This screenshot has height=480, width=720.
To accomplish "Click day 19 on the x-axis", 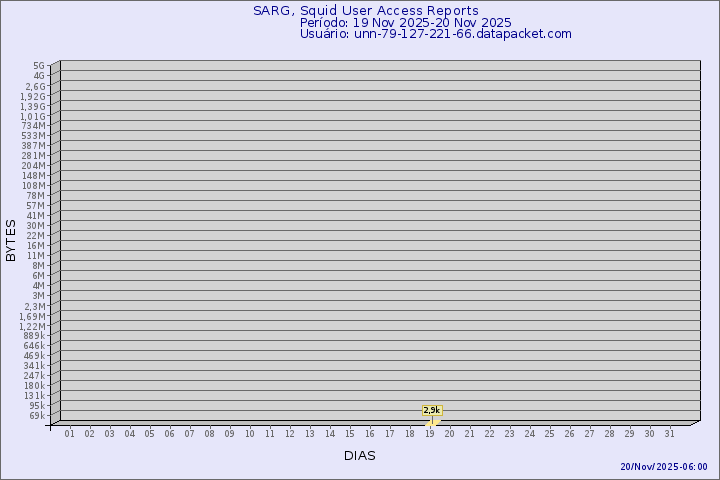I will [429, 434].
